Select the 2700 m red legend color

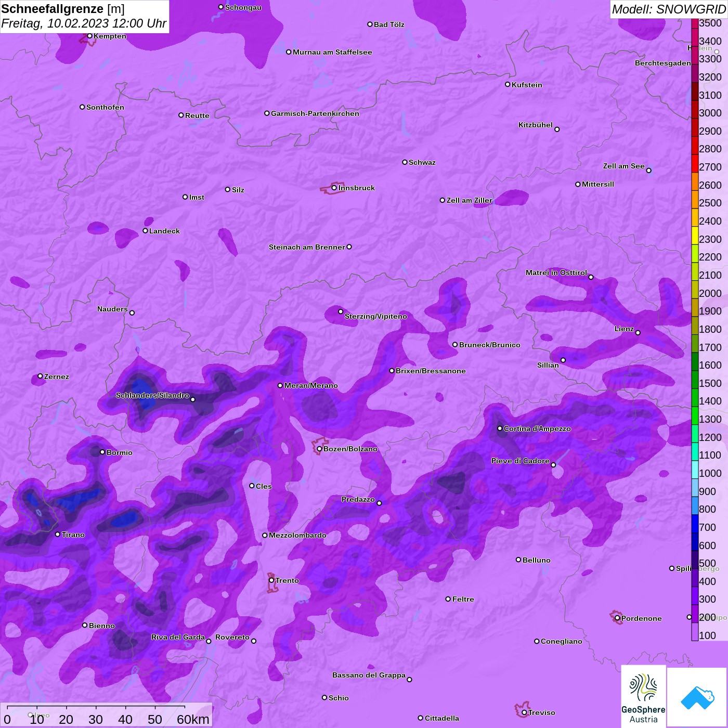[x=695, y=163]
